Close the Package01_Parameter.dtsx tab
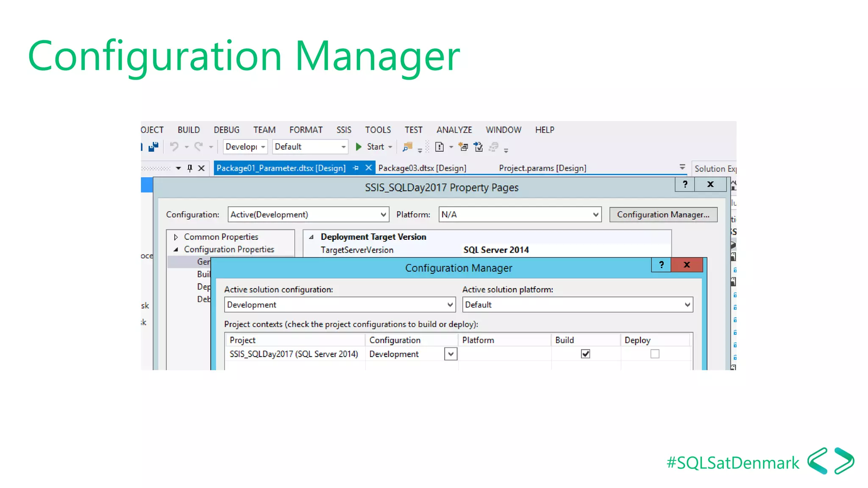Screen dimensions: 868x488 pos(369,168)
